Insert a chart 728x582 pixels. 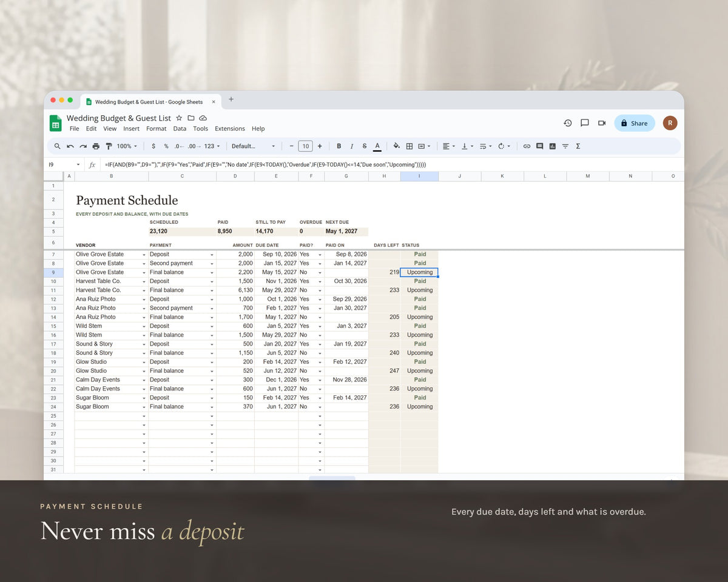pyautogui.click(x=552, y=146)
